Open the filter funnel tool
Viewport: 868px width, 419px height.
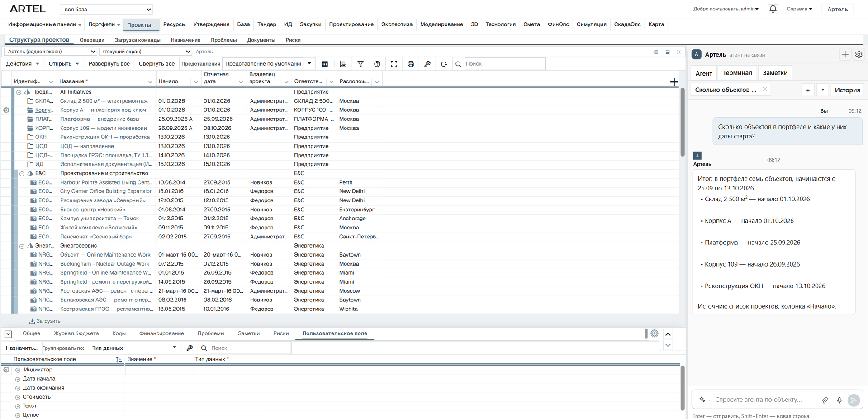click(x=360, y=64)
